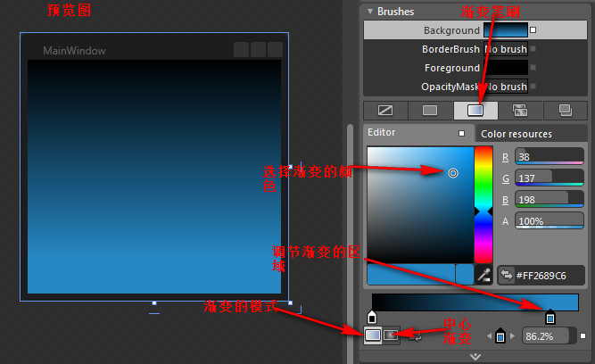Go to next gradient stop arrow

coord(513,336)
